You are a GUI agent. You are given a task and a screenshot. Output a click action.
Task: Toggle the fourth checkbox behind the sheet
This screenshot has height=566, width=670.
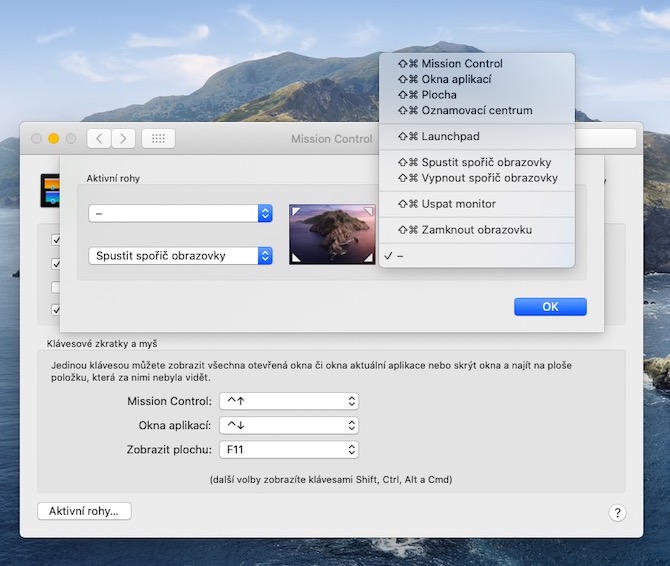56,309
